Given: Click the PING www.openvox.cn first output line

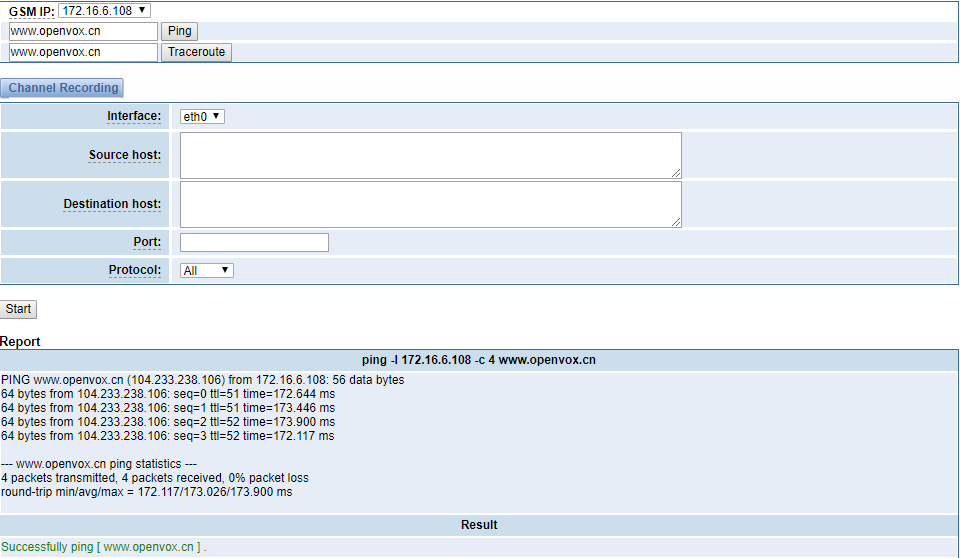Looking at the screenshot, I should [x=203, y=380].
